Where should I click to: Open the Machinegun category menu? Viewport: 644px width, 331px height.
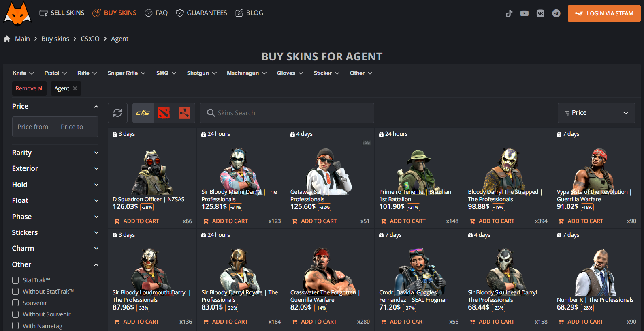[x=247, y=73]
